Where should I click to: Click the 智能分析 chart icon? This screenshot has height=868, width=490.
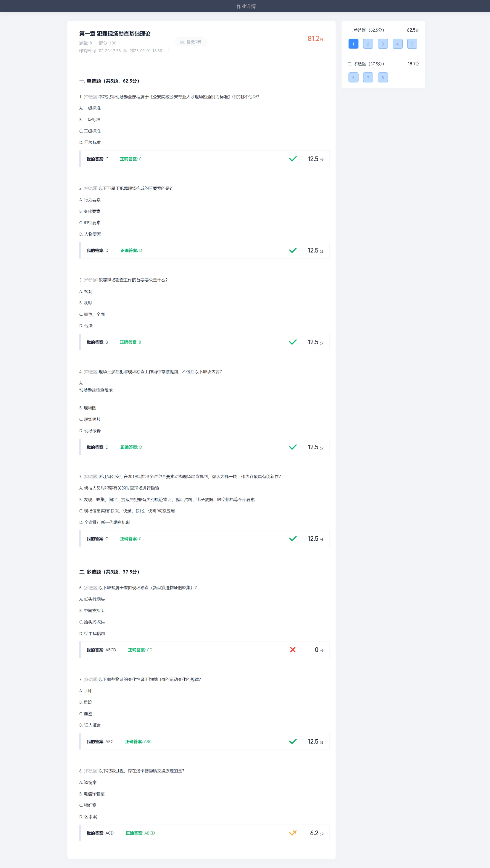coord(182,42)
